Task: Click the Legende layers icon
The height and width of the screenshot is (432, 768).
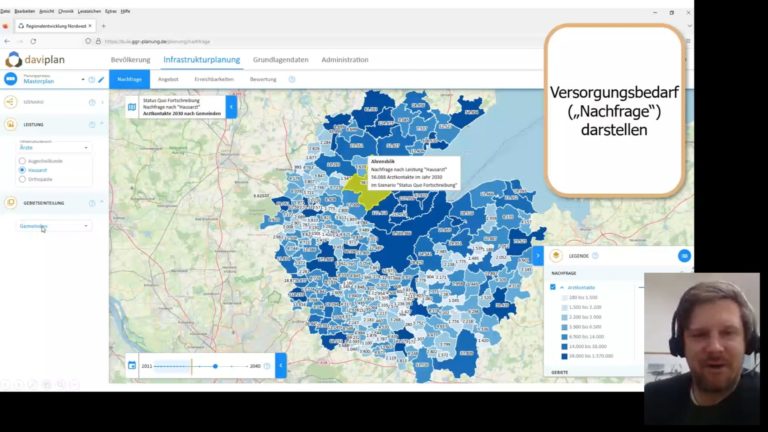Action: [x=556, y=256]
